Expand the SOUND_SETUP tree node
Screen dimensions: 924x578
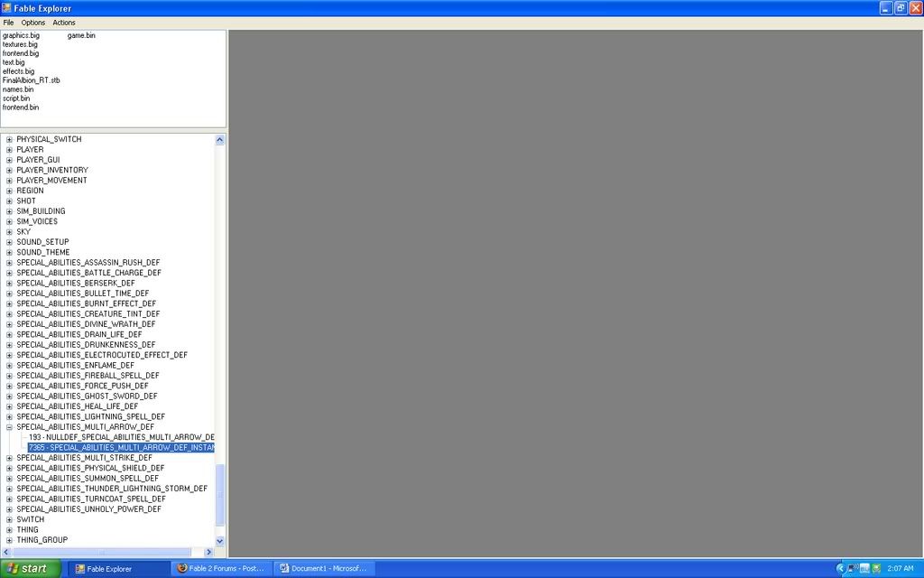(x=9, y=242)
